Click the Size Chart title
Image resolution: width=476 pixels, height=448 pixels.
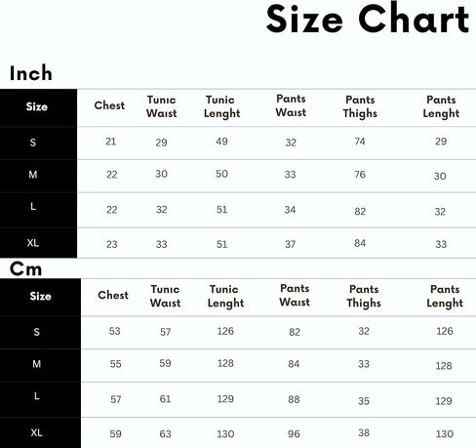click(368, 19)
